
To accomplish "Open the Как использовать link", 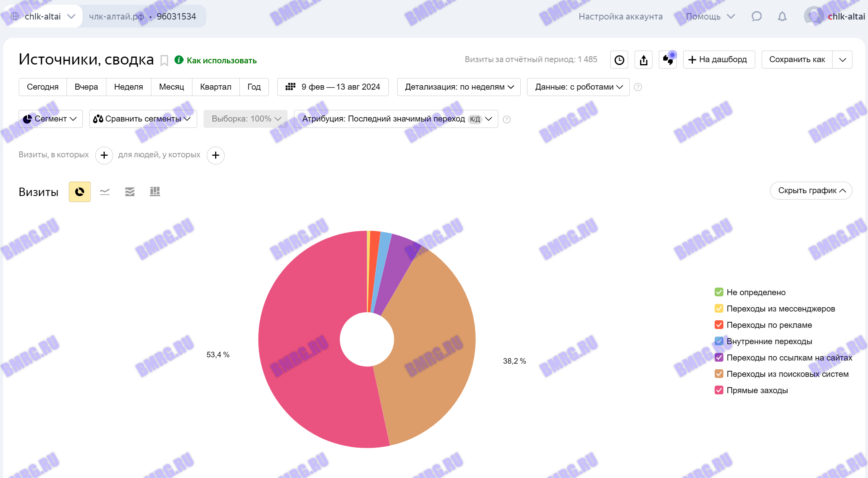I will pos(221,61).
